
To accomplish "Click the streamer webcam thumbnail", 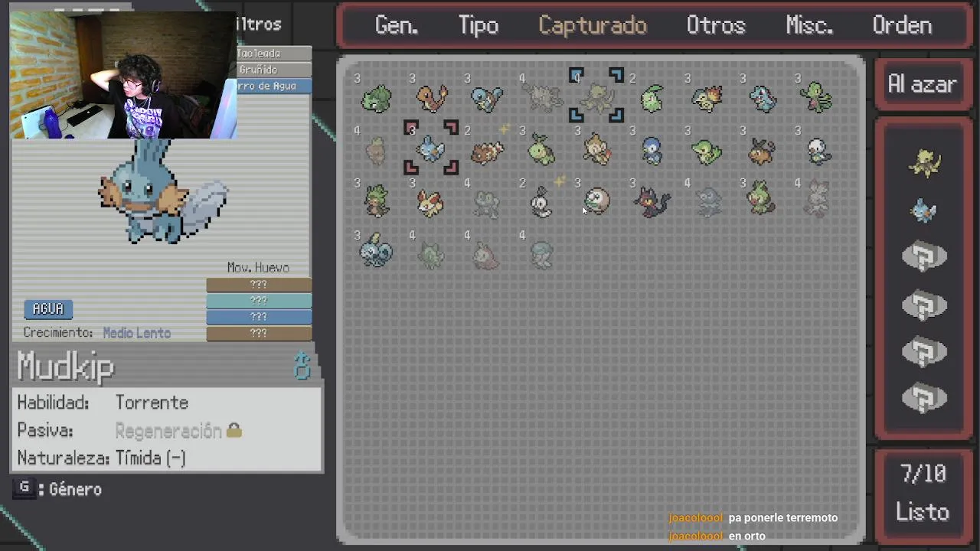I will click(x=122, y=75).
